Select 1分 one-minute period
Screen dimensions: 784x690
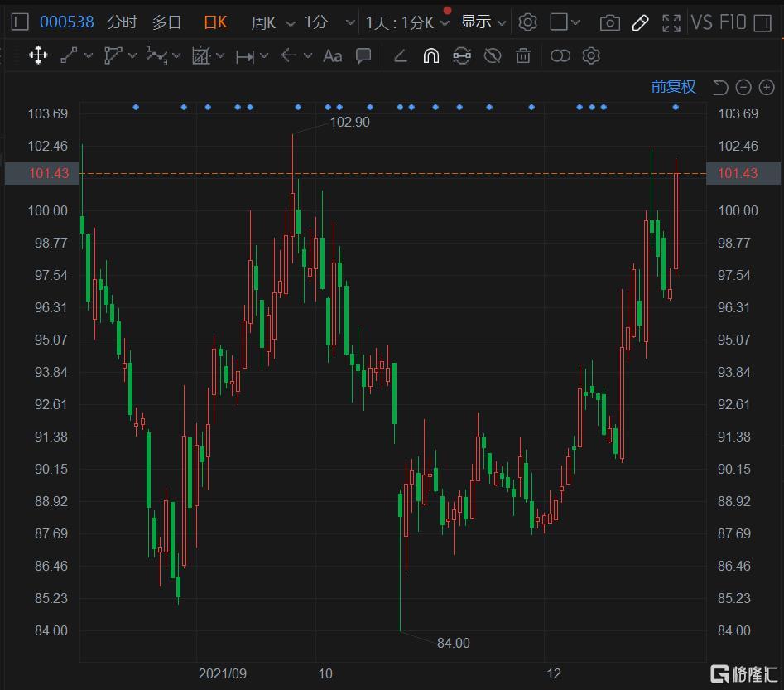[x=316, y=22]
